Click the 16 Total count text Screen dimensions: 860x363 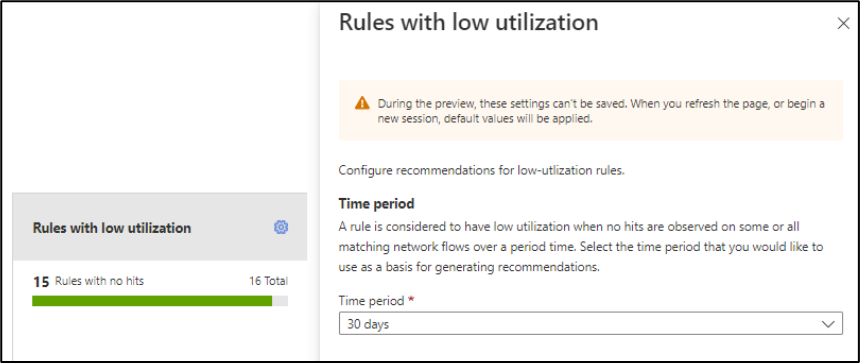click(x=268, y=282)
